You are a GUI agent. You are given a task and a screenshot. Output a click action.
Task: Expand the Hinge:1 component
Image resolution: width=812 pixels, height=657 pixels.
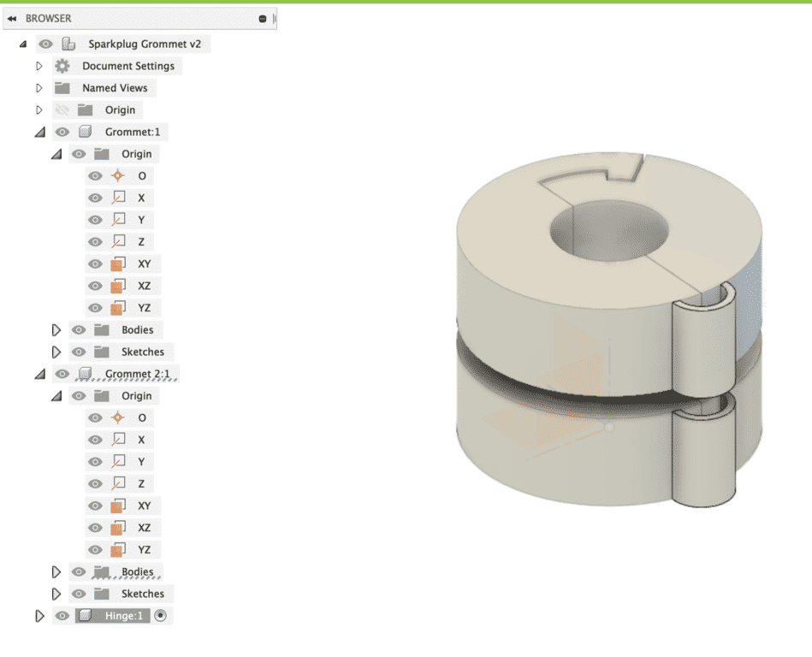(x=39, y=616)
